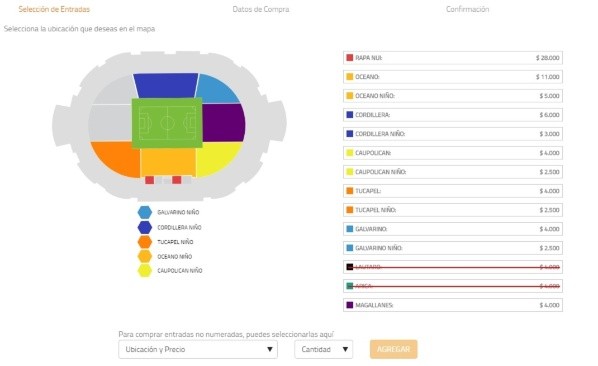Open the Cantidad dropdown
This screenshot has width=598, height=366.
coord(323,349)
